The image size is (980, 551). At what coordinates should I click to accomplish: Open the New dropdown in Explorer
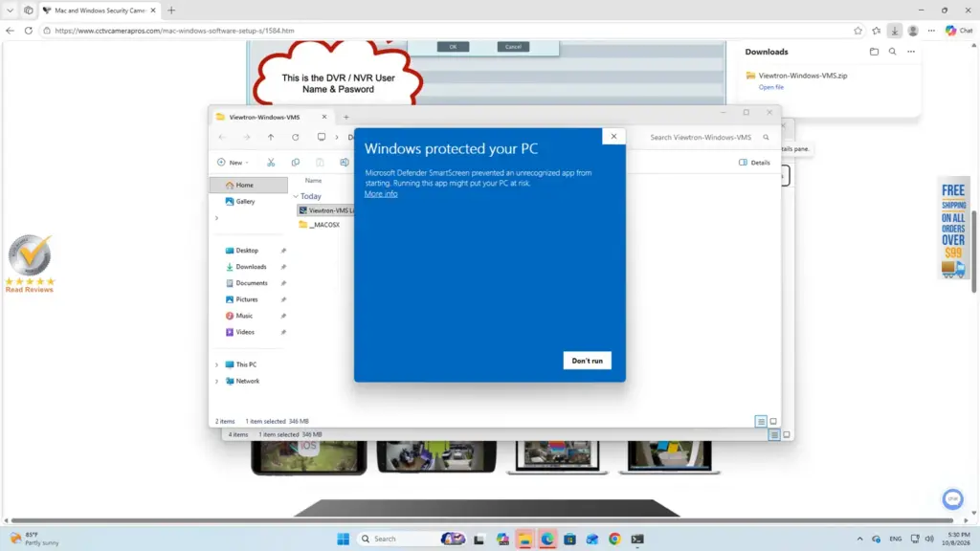[234, 163]
